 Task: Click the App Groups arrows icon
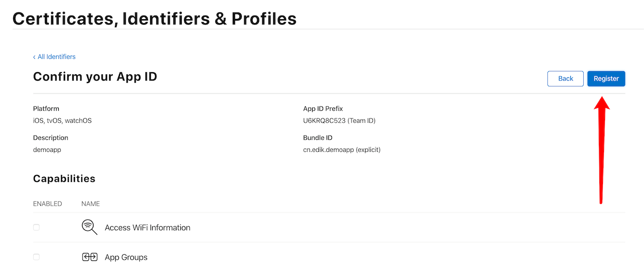click(x=90, y=257)
